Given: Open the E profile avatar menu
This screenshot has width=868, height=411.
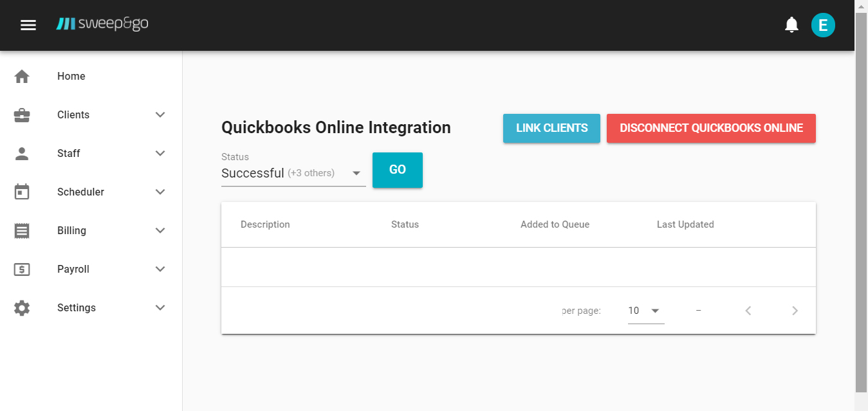Looking at the screenshot, I should 823,25.
